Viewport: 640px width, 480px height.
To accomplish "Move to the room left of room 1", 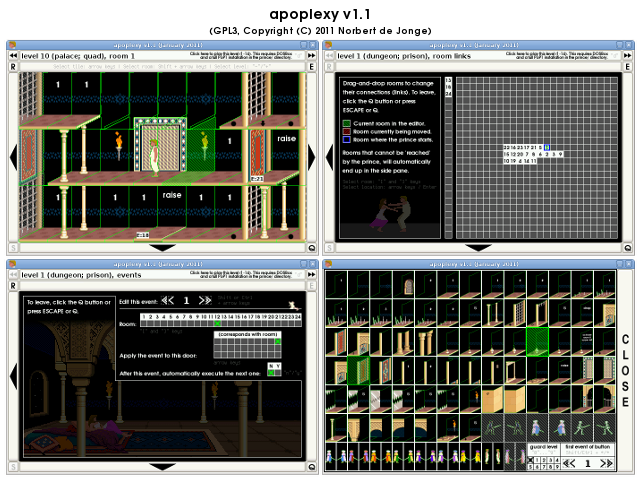I will [x=13, y=157].
